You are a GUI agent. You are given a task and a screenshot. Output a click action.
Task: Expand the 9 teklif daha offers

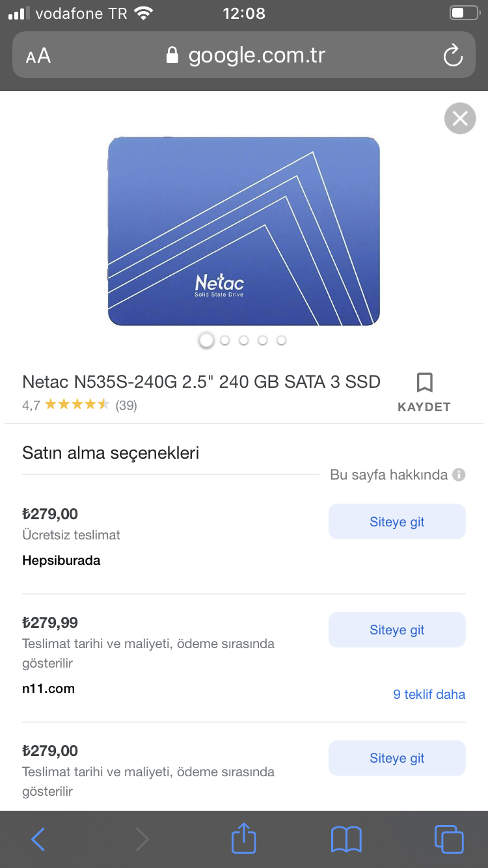pos(429,694)
